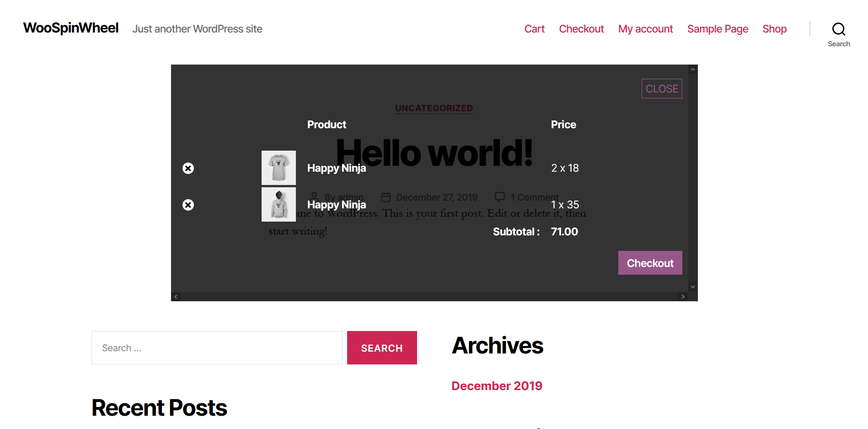The height and width of the screenshot is (429, 868).
Task: Open the UNCATEGORIZED category
Action: (434, 108)
